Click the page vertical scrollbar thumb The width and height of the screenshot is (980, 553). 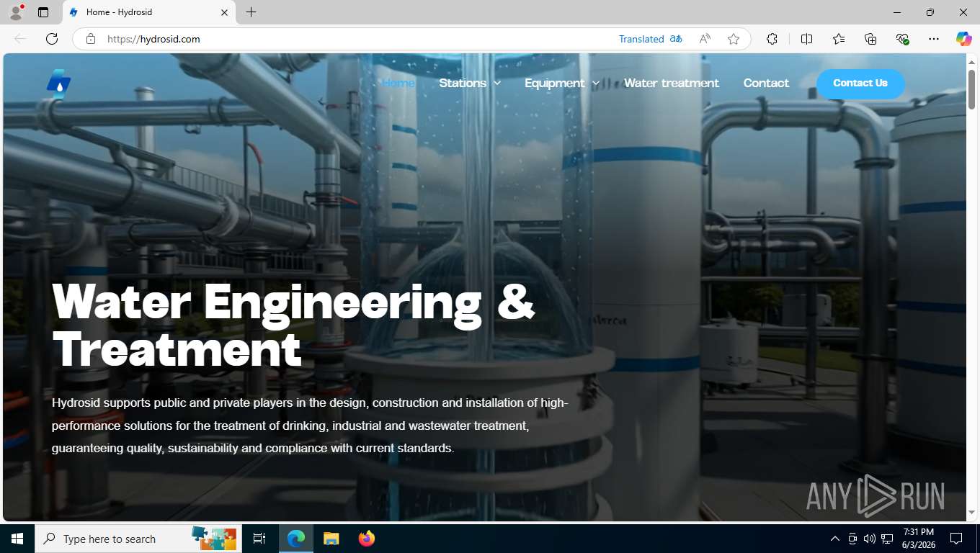tap(971, 89)
